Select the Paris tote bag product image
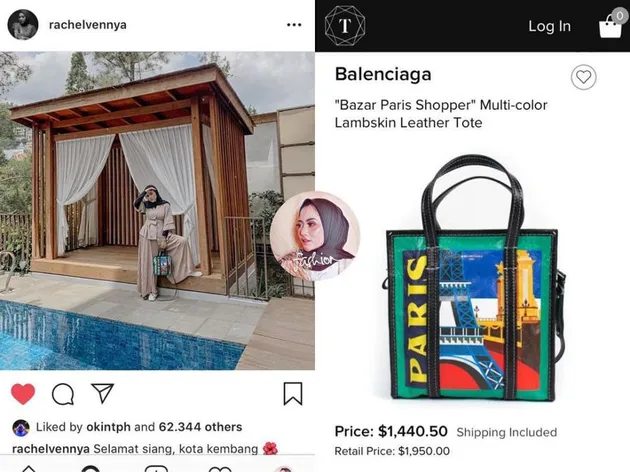Viewport: 630px width, 472px height. point(474,279)
